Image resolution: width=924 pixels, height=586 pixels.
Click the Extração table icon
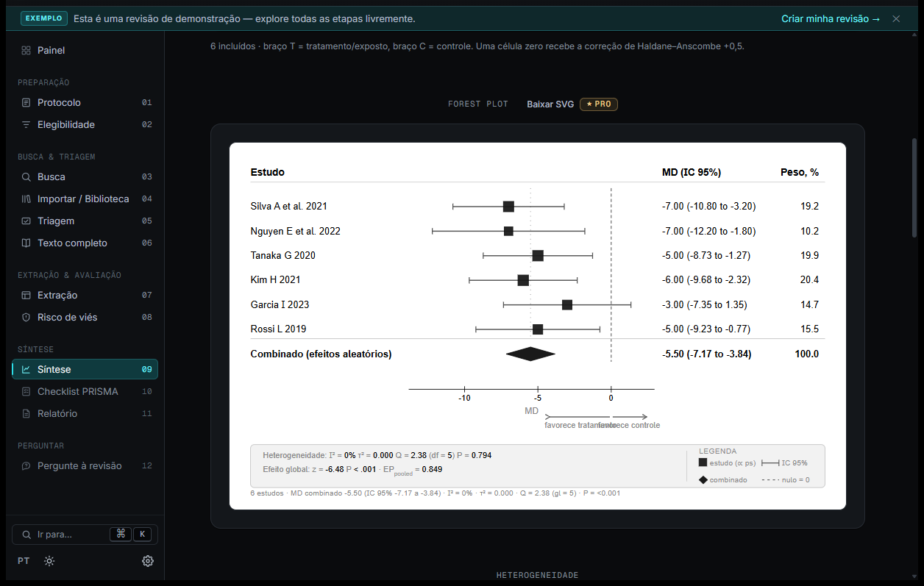pos(26,296)
